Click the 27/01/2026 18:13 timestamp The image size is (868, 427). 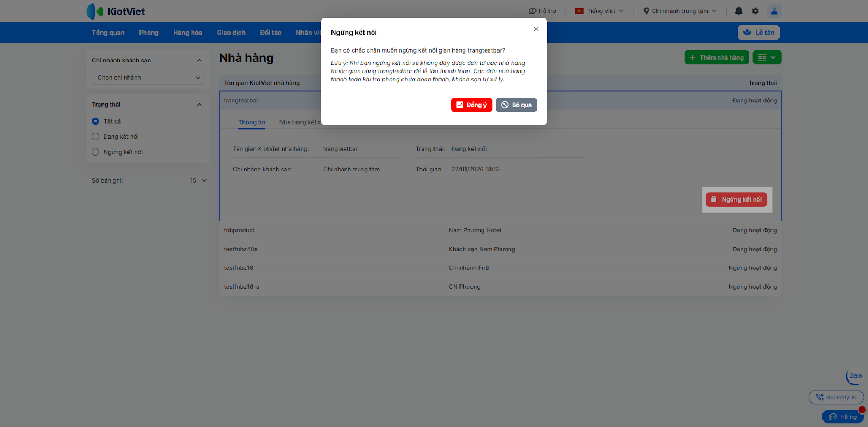(x=476, y=169)
